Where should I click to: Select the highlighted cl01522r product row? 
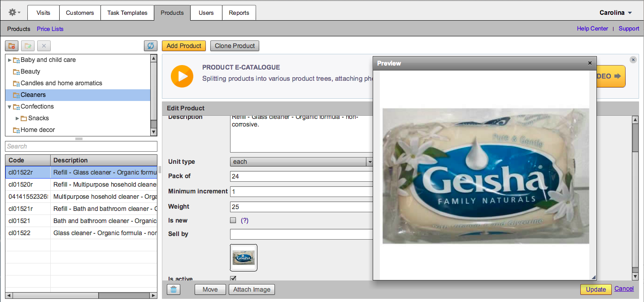[x=81, y=172]
